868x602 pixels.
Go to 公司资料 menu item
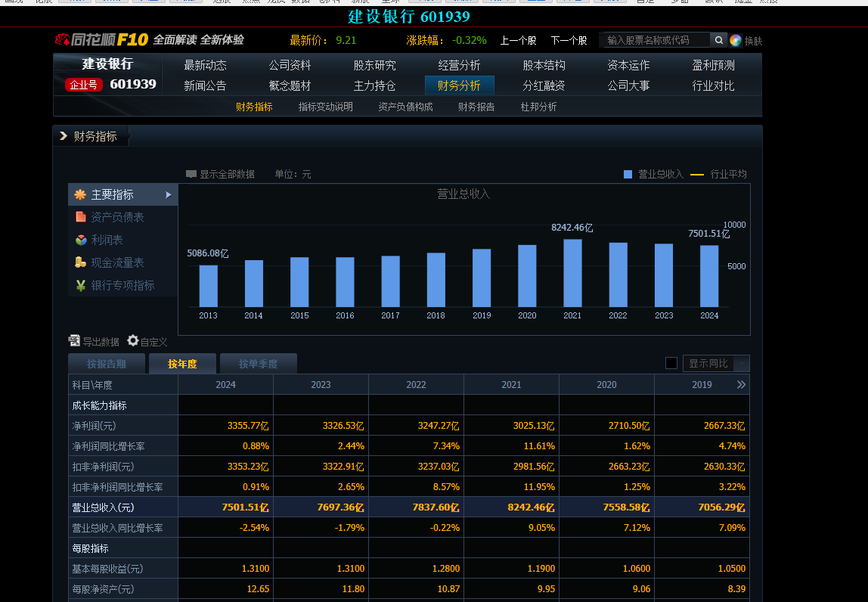tap(290, 65)
